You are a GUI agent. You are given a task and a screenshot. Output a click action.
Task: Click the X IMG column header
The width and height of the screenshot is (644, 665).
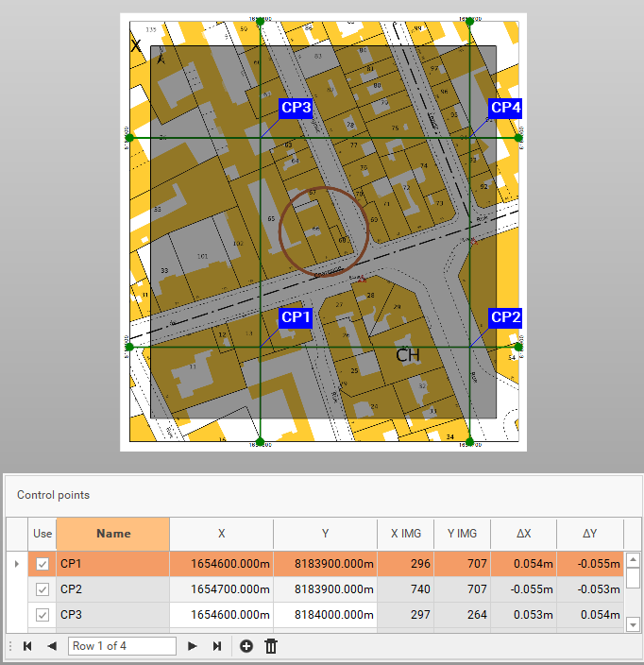(405, 534)
